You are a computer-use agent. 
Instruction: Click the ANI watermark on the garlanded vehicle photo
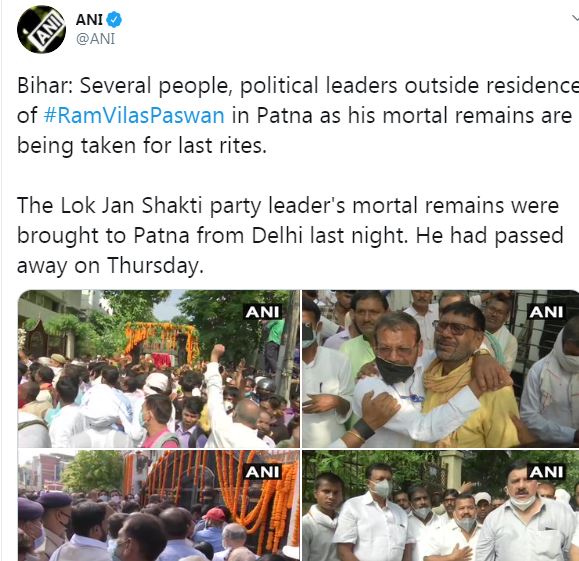click(263, 472)
